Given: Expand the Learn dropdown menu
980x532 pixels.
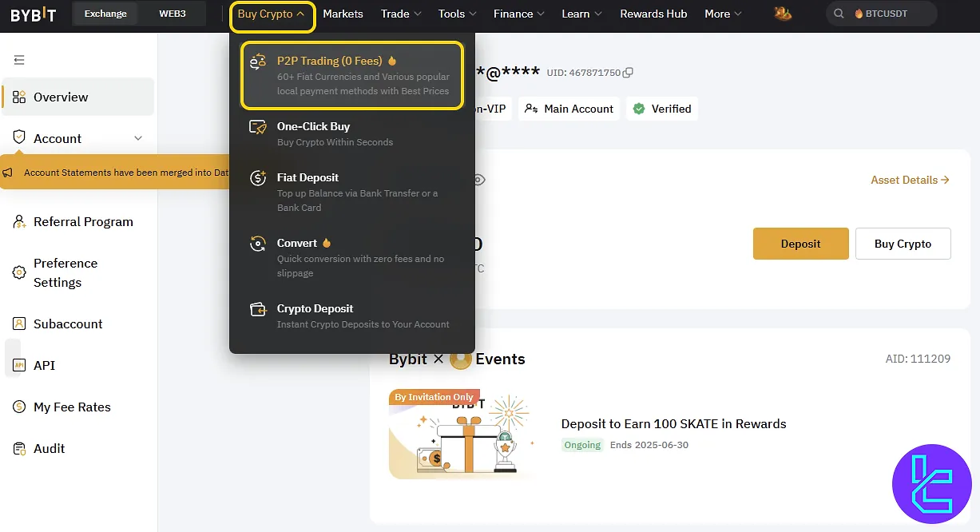Looking at the screenshot, I should click(582, 14).
